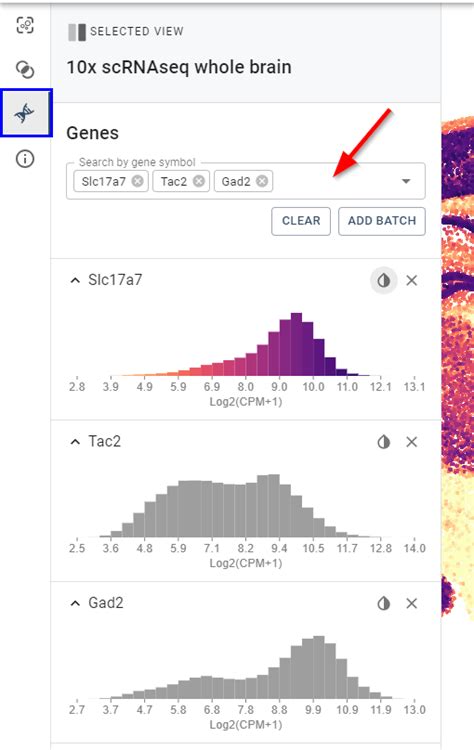Collapse the Slc17a7 histogram section
The height and width of the screenshot is (750, 474).
click(75, 280)
